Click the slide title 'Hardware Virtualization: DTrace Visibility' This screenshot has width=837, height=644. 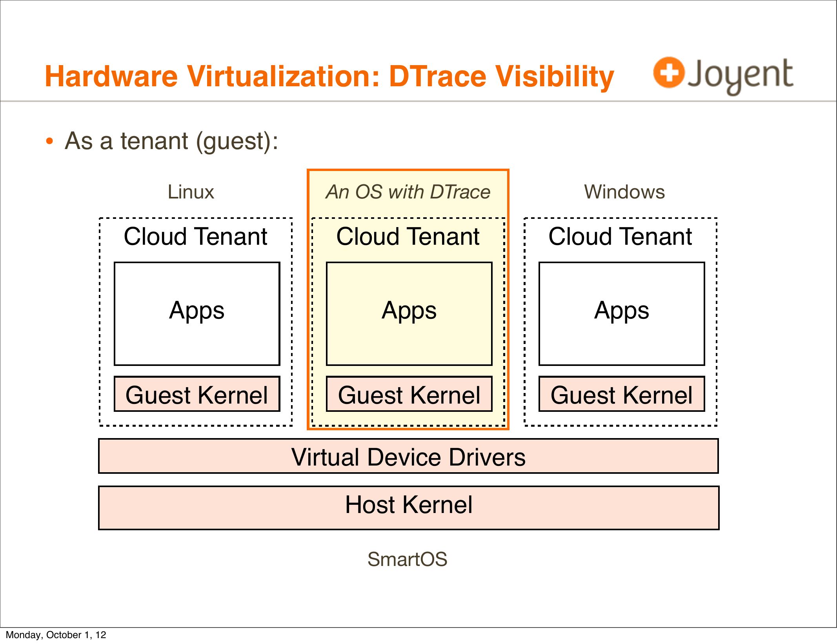click(329, 76)
